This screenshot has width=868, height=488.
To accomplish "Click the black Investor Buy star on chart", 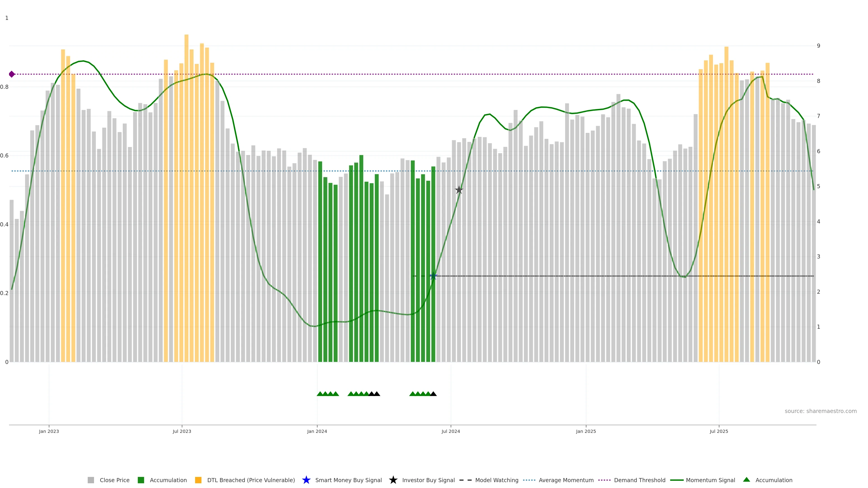I will click(x=459, y=190).
